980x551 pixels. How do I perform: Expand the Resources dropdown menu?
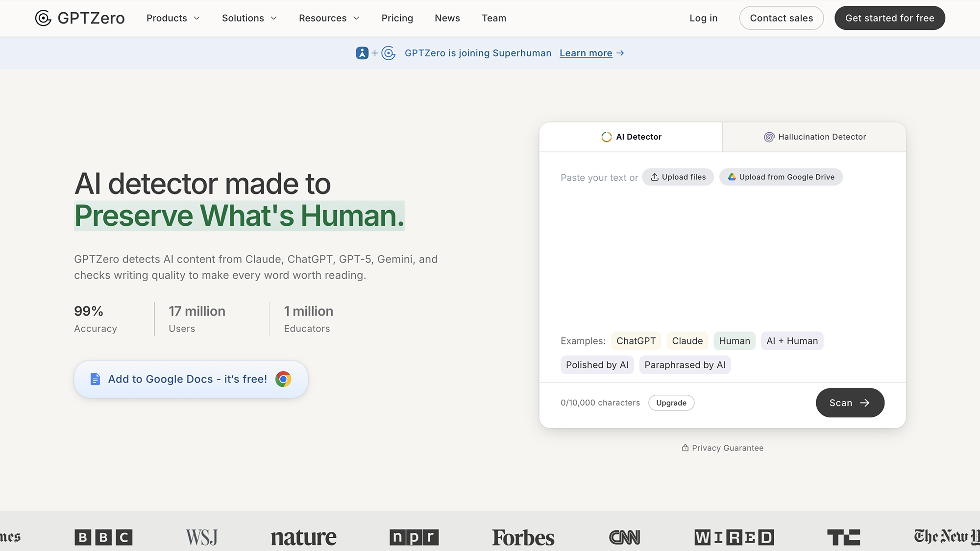click(x=329, y=18)
